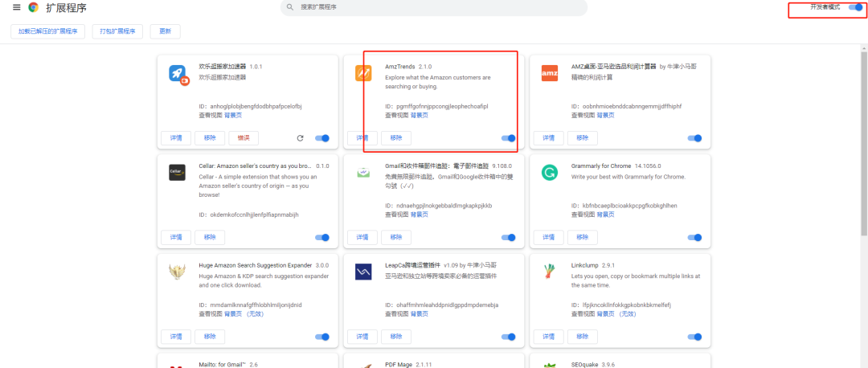Disable the Gmail邮件追踪 extension
The height and width of the screenshot is (368, 868).
(x=508, y=237)
